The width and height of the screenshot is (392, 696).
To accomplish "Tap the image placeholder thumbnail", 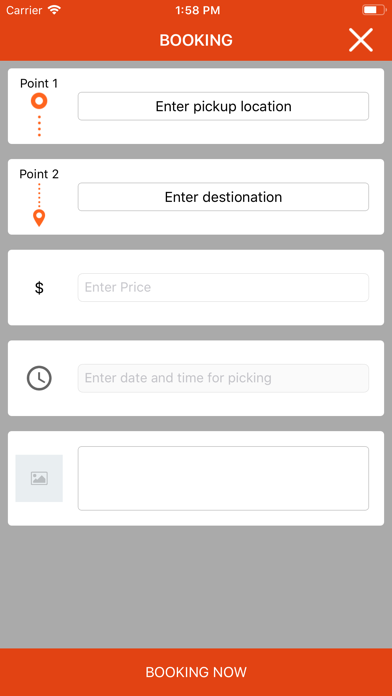I will [39, 478].
